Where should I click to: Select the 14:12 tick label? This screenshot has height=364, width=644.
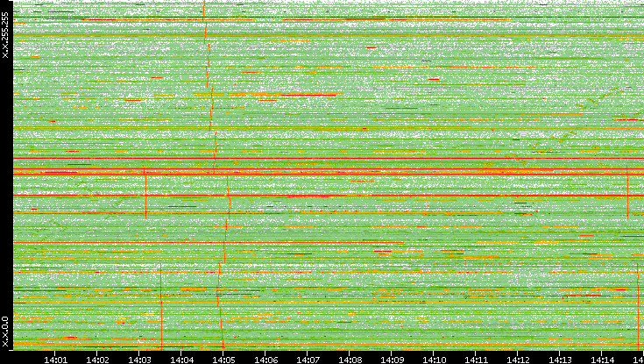519,360
